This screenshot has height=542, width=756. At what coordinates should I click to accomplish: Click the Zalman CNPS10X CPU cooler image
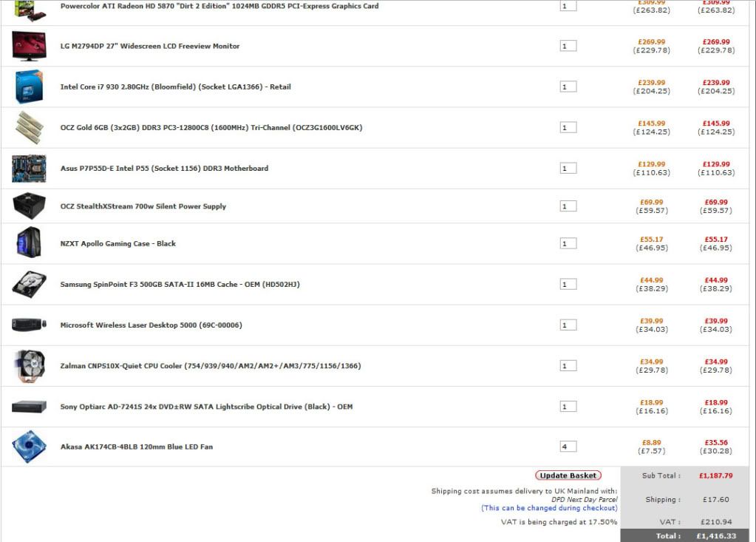(x=30, y=366)
